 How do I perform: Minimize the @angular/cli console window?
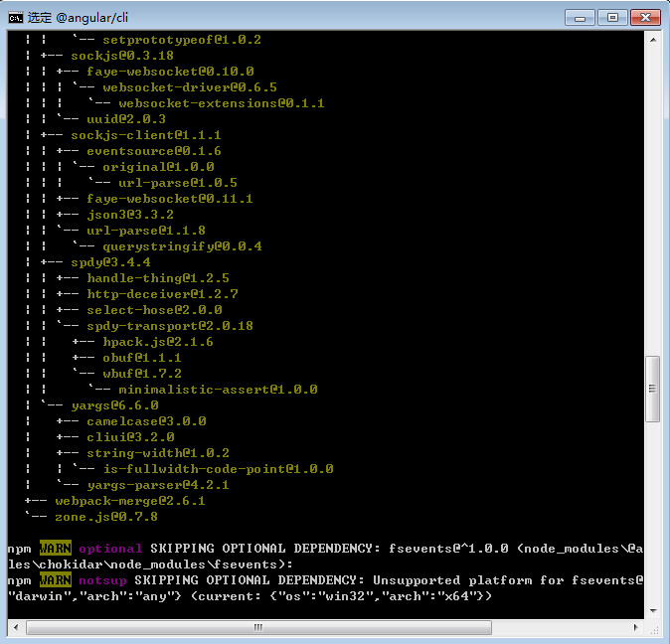(582, 17)
